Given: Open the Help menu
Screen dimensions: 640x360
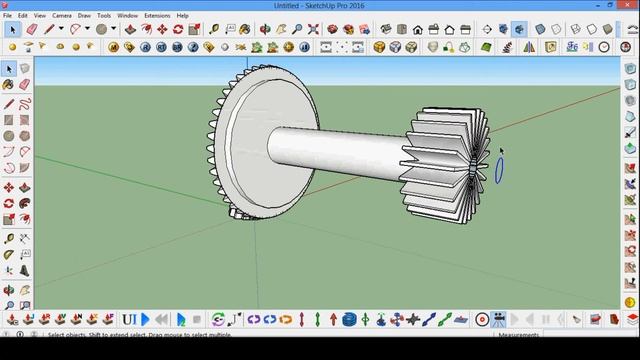Looking at the screenshot, I should (182, 16).
